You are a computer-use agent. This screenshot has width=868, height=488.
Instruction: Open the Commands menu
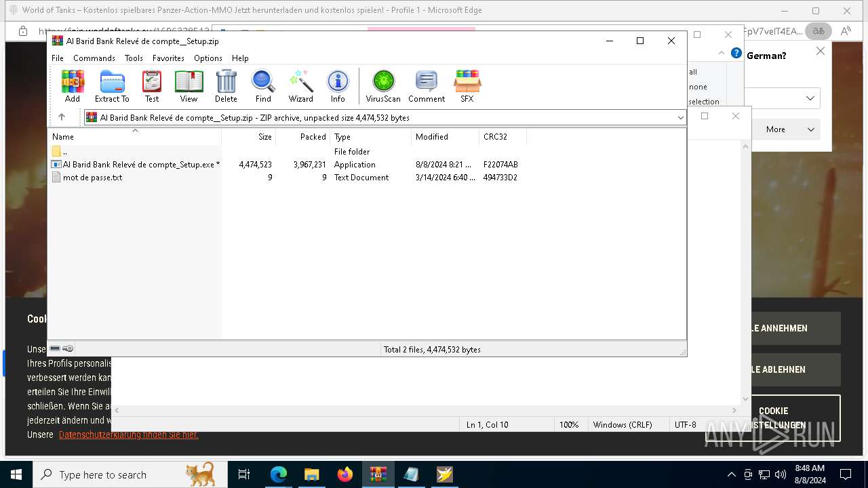click(x=94, y=58)
